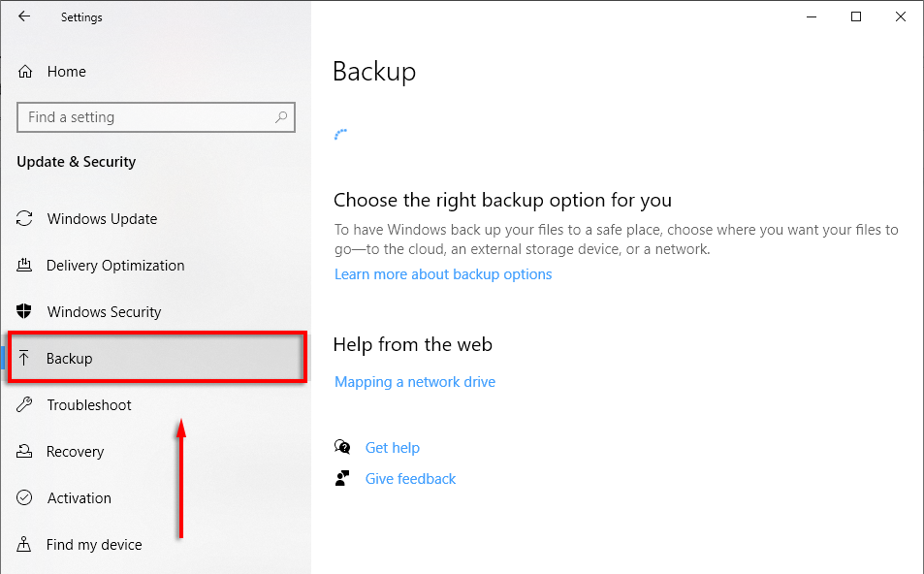924x574 pixels.
Task: Maximize the Settings window
Action: coord(856,16)
